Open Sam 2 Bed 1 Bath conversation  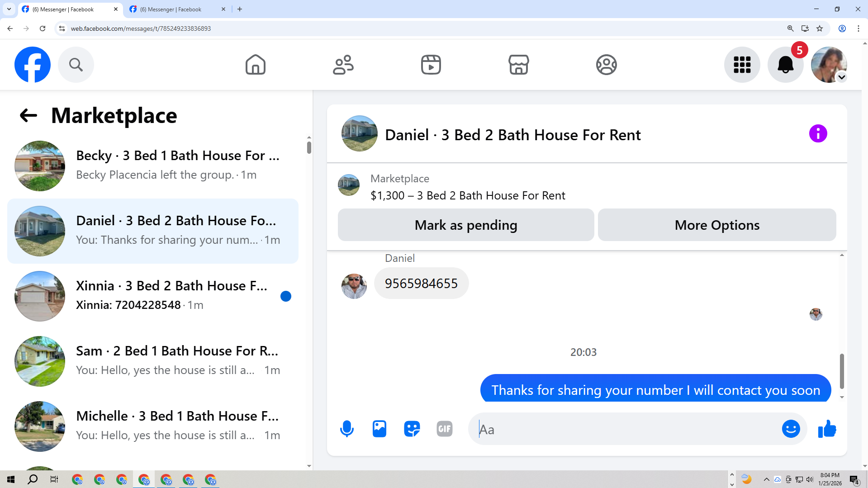[x=153, y=361]
